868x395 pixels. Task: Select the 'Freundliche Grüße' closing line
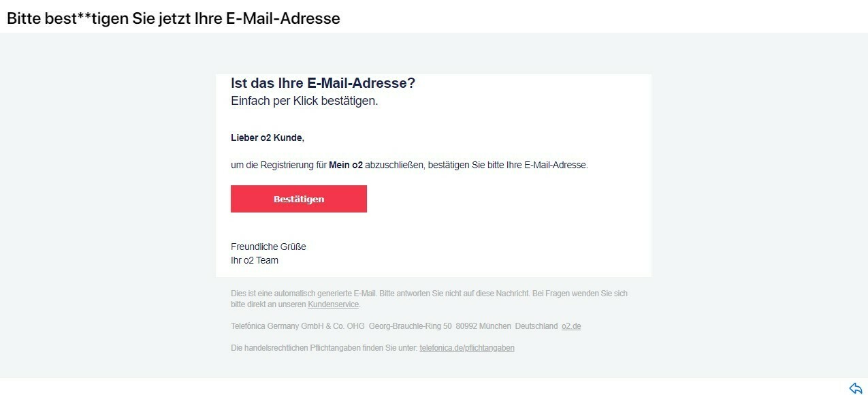tap(268, 247)
